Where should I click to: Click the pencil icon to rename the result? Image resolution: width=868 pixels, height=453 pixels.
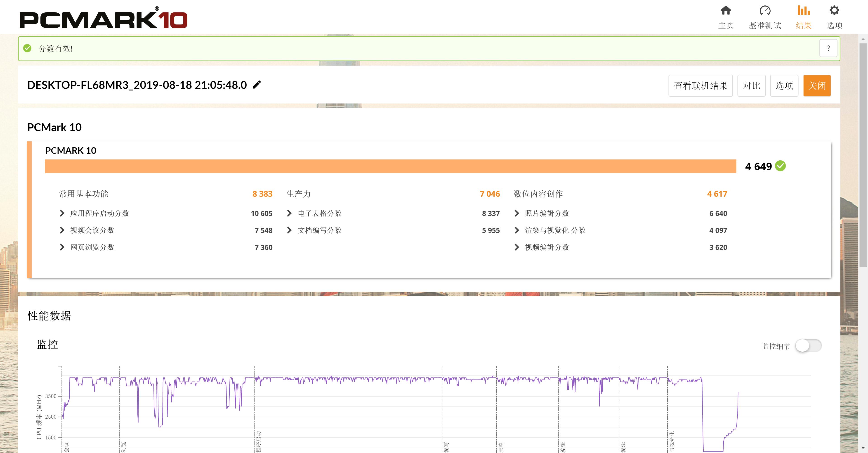(257, 85)
